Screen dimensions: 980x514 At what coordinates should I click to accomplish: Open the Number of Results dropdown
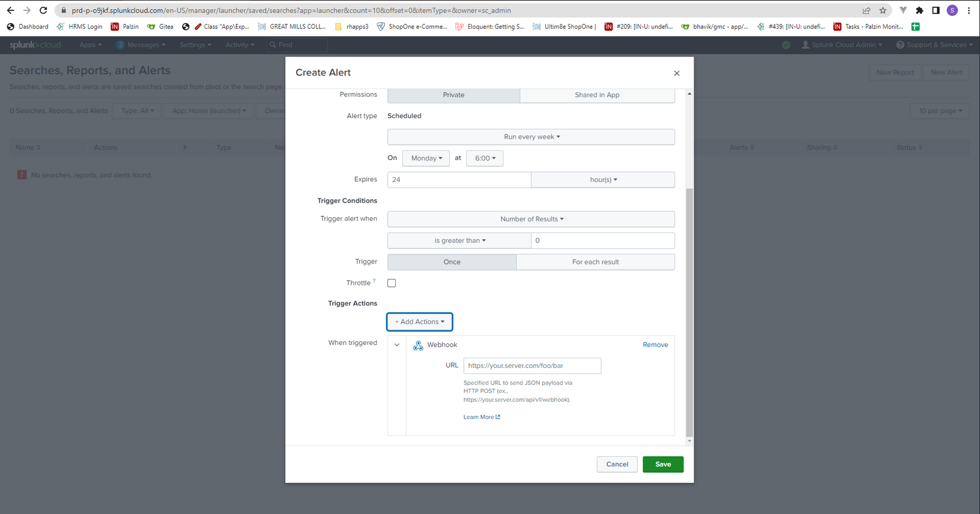(531, 219)
